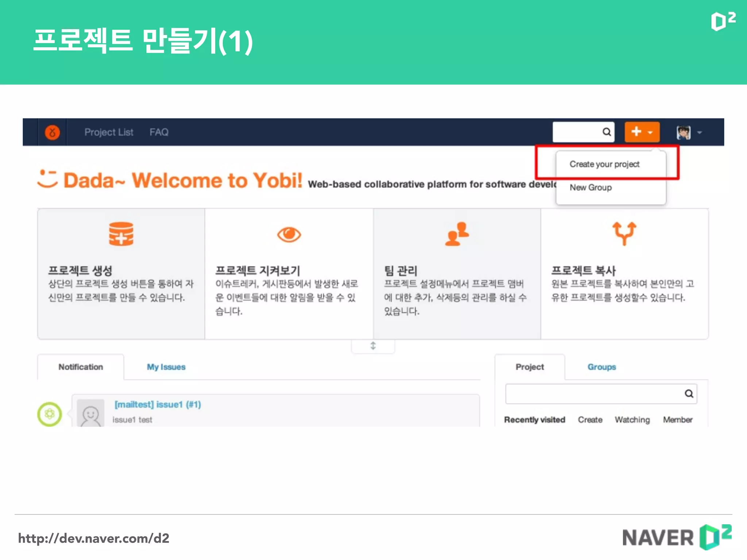Click the issue1 test description text

[x=132, y=420]
